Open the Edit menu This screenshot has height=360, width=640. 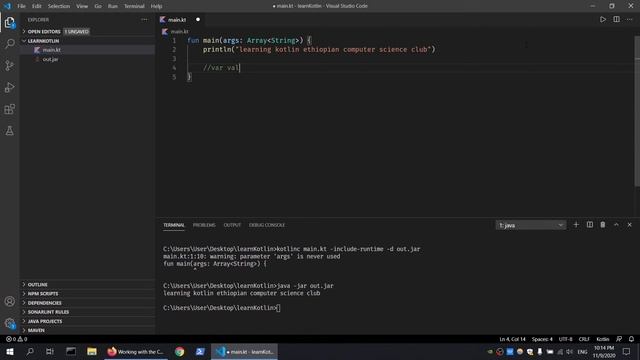(37, 6)
